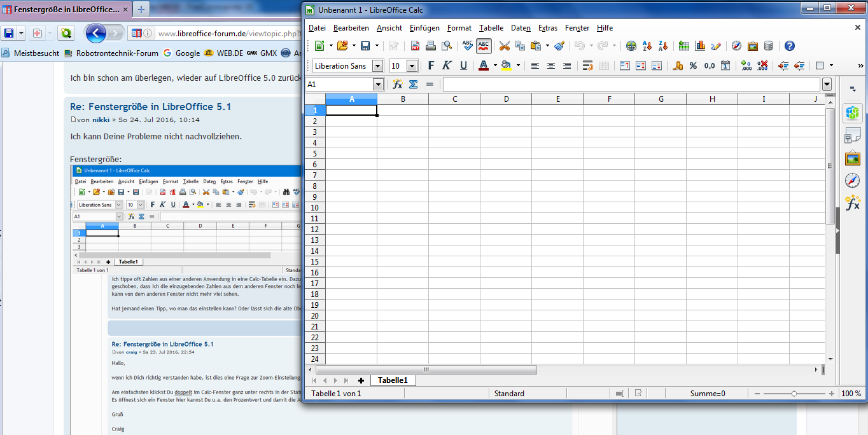The height and width of the screenshot is (435, 868).
Task: Click the yellow background color swatch
Action: coord(506,66)
